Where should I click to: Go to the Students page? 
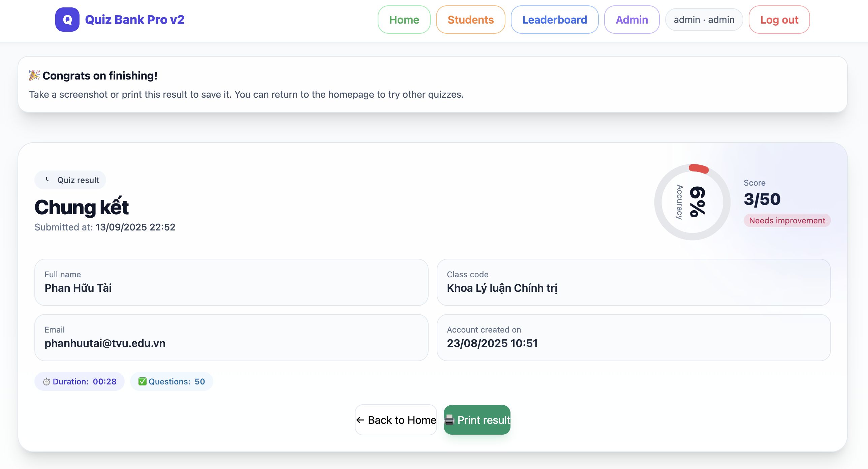(470, 20)
